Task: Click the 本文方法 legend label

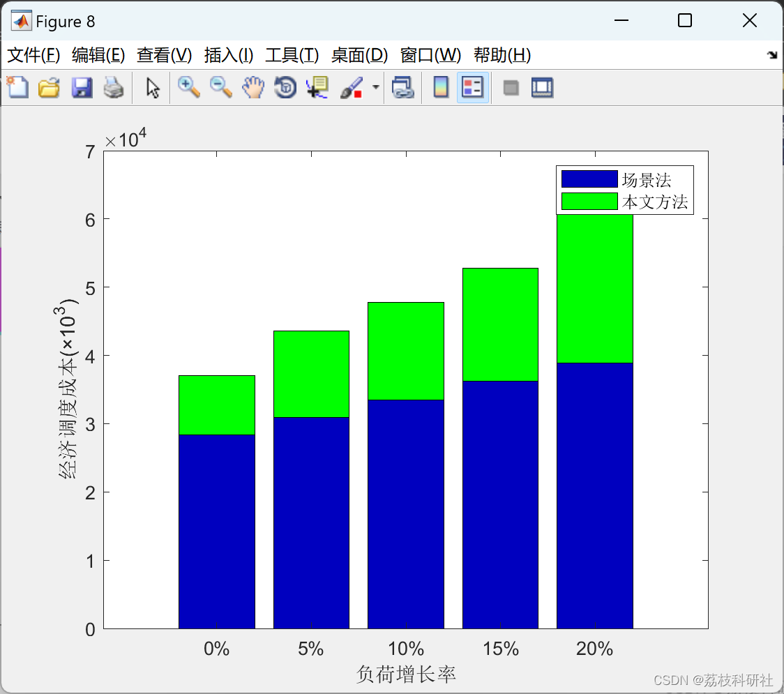Action: pyautogui.click(x=654, y=202)
